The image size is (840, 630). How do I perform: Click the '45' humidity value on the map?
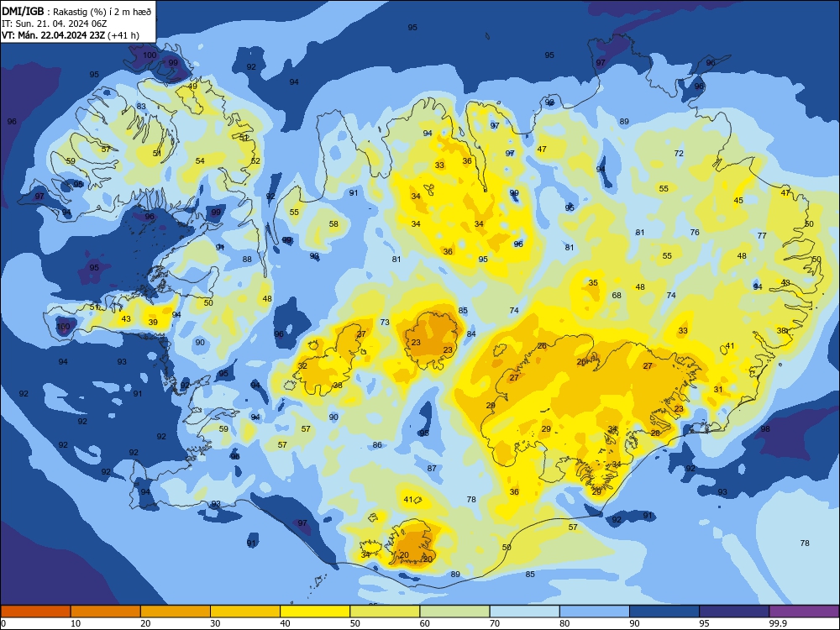(738, 201)
